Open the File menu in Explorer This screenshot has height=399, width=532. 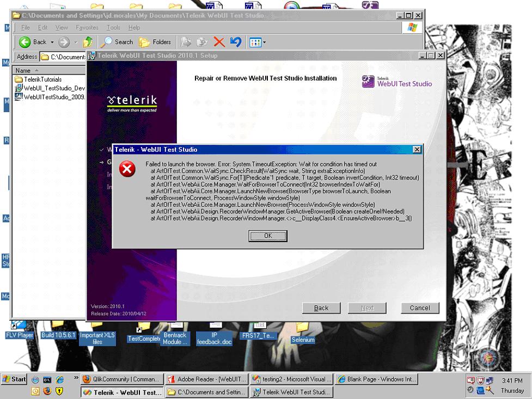[26, 27]
